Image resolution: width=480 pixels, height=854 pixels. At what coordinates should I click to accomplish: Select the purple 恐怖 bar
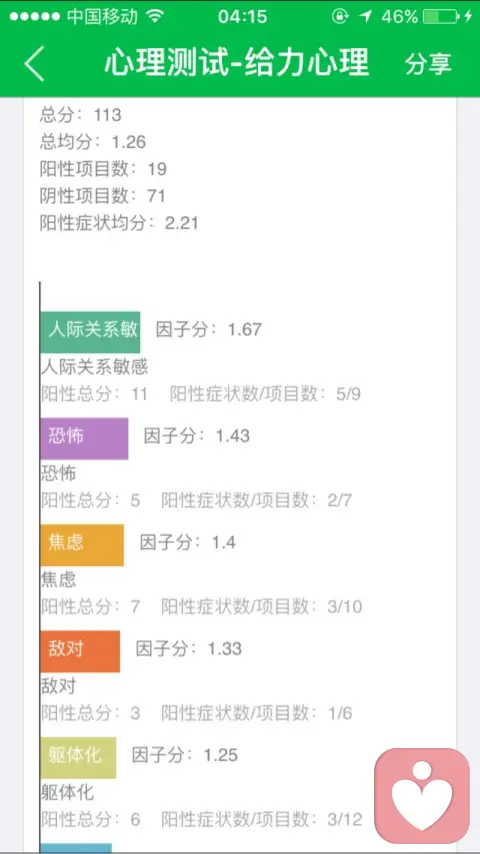coord(84,438)
